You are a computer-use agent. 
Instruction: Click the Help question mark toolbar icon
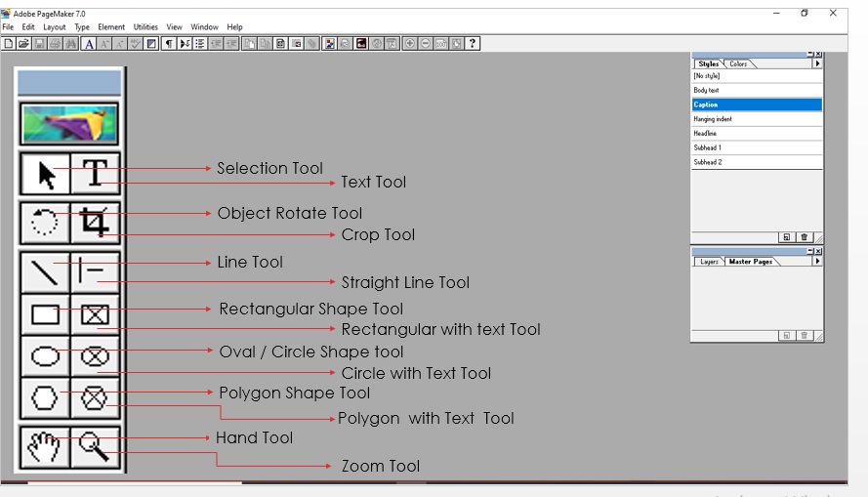[x=473, y=44]
